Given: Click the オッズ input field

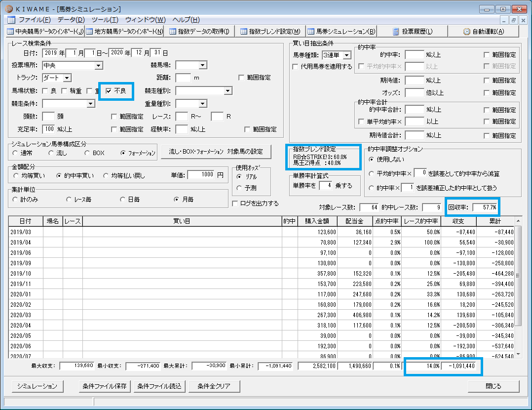Looking at the screenshot, I should (x=415, y=93).
